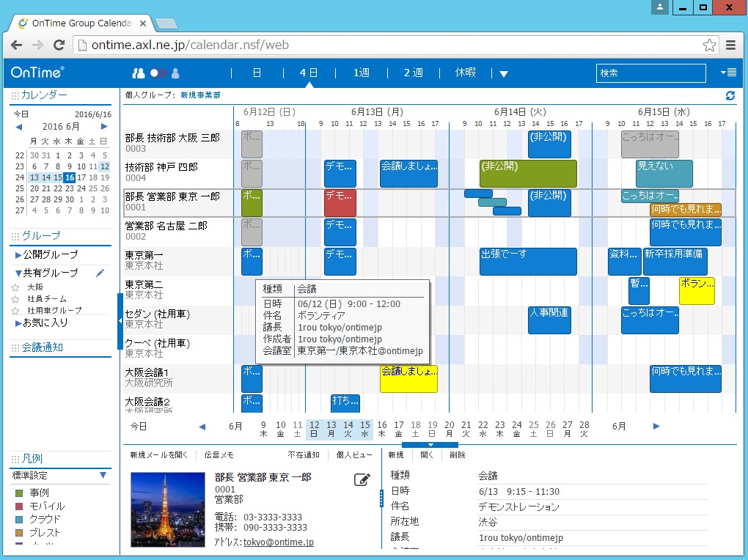Open 新卒採用準備 event
748x560 pixels.
point(675,262)
